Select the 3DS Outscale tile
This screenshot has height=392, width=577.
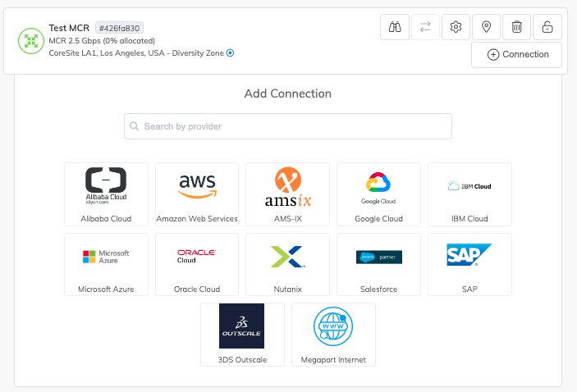(x=242, y=334)
